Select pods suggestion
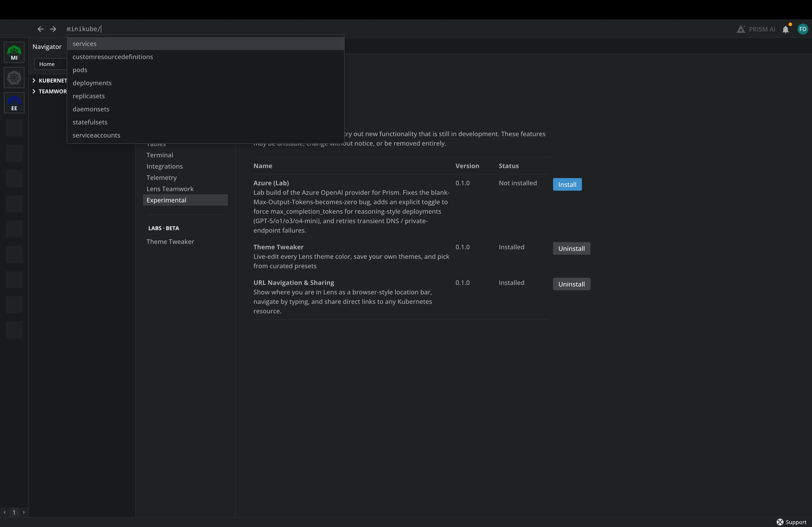This screenshot has width=812, height=527. click(x=205, y=70)
